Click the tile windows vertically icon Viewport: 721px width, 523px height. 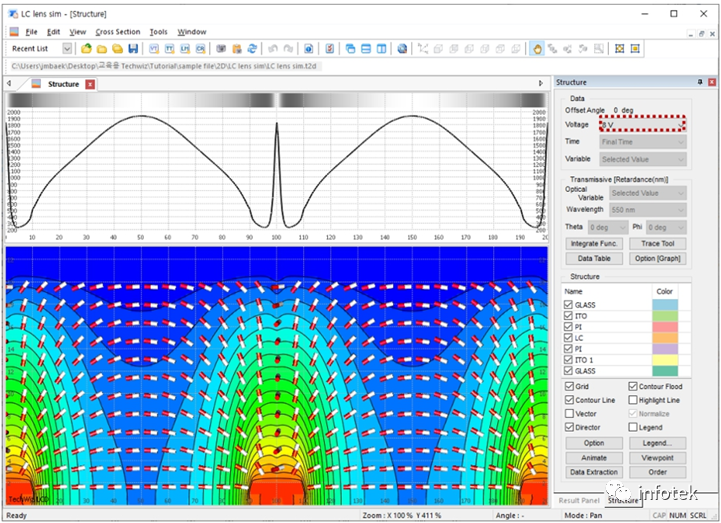coord(381,49)
